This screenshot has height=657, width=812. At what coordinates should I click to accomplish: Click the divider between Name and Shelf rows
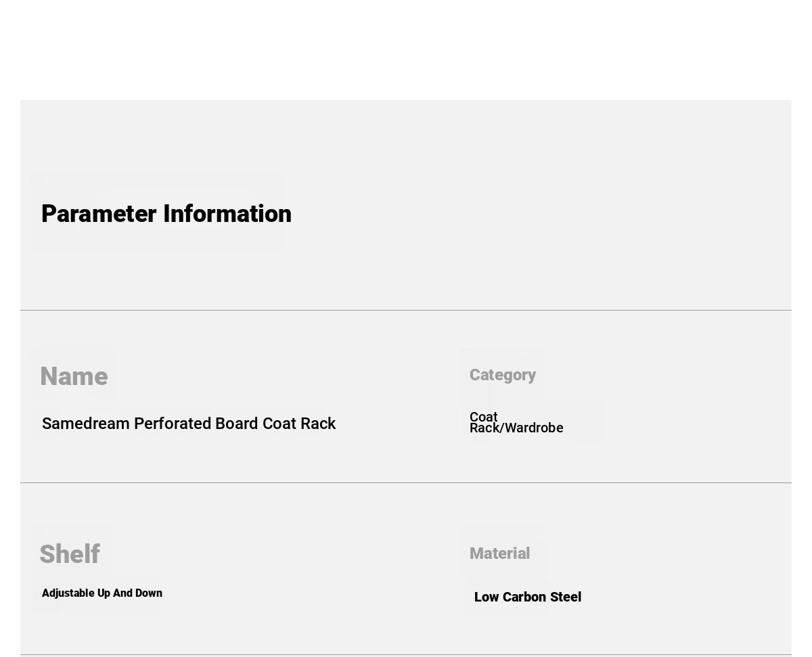[x=406, y=482]
